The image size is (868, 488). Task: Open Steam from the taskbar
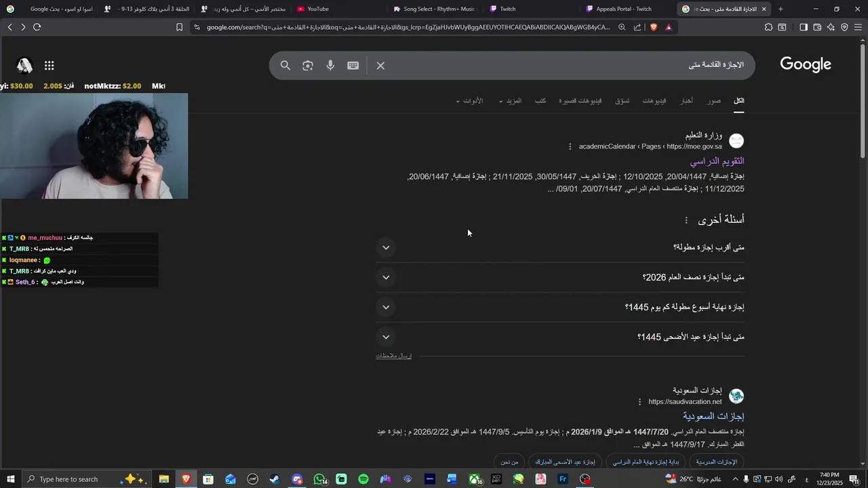[x=275, y=479]
